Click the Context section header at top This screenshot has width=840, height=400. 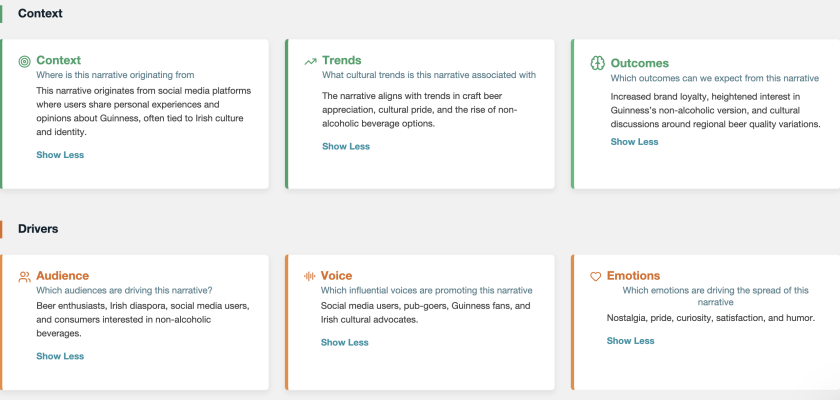[x=40, y=13]
